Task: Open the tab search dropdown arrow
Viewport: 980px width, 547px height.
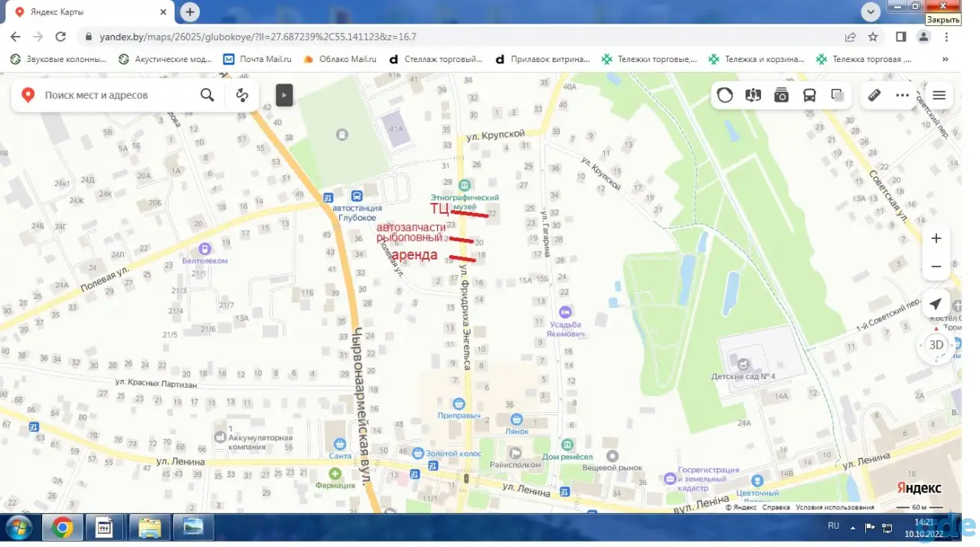Action: point(871,12)
